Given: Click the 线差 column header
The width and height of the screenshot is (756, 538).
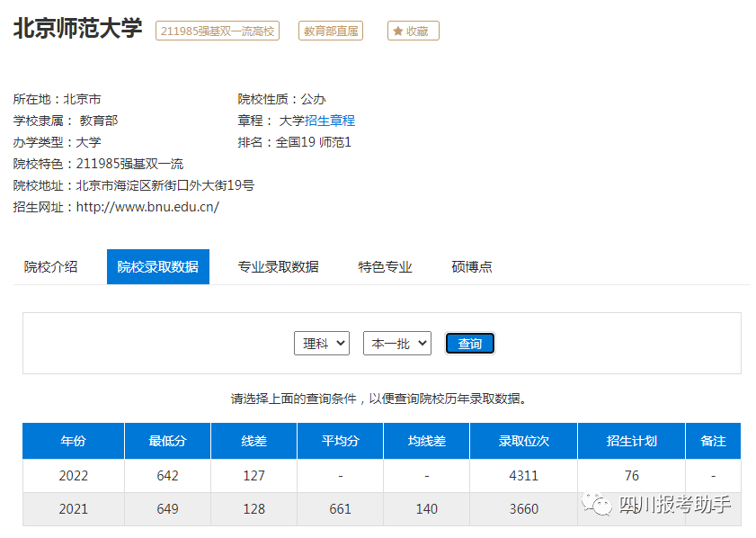Looking at the screenshot, I should click(254, 441).
